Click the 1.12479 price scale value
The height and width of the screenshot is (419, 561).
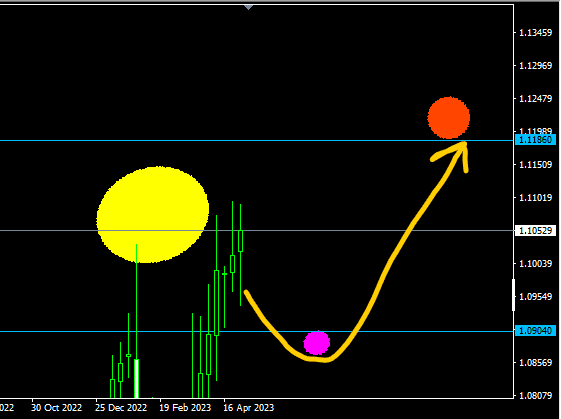click(x=536, y=99)
